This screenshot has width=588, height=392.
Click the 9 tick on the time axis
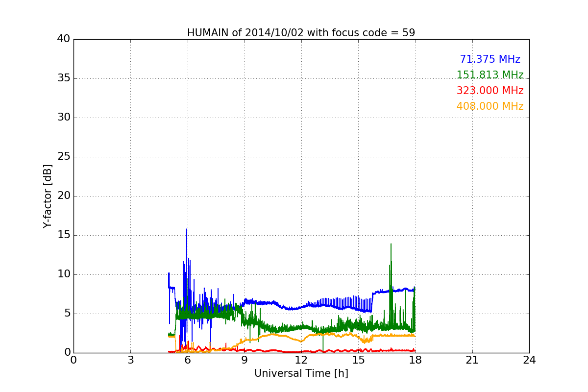click(245, 360)
